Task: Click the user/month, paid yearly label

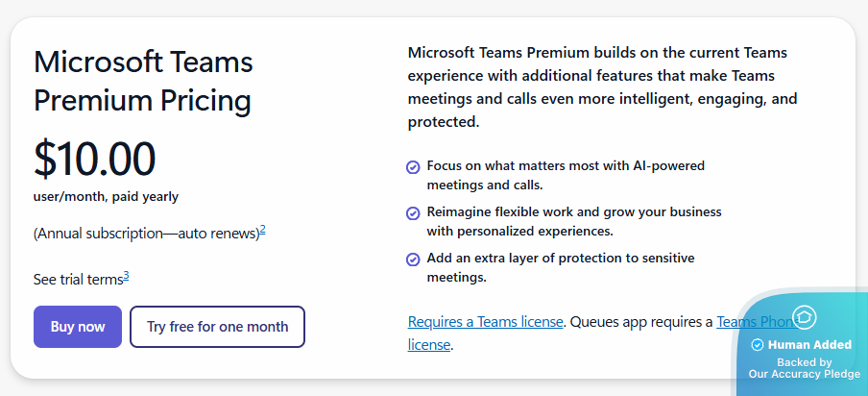Action: tap(106, 197)
